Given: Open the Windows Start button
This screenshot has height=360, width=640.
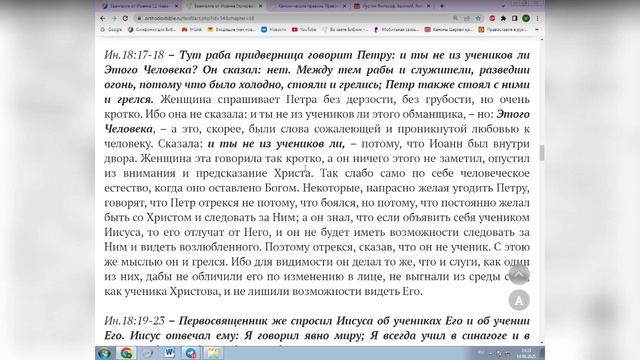Looking at the screenshot, I should 104,353.
